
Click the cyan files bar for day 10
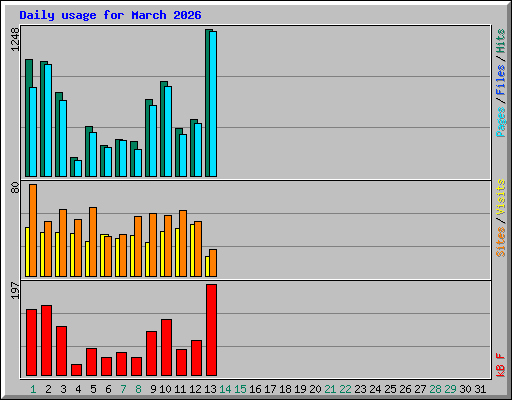pyautogui.click(x=168, y=132)
